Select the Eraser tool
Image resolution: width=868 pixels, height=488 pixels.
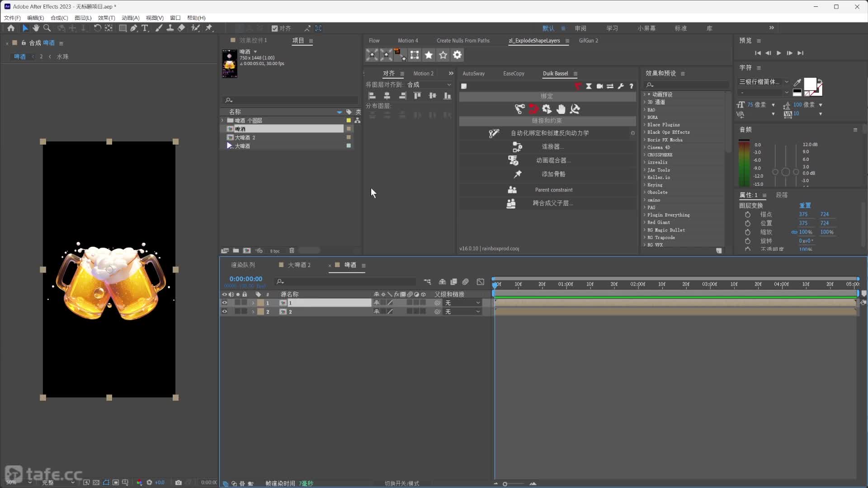click(181, 28)
